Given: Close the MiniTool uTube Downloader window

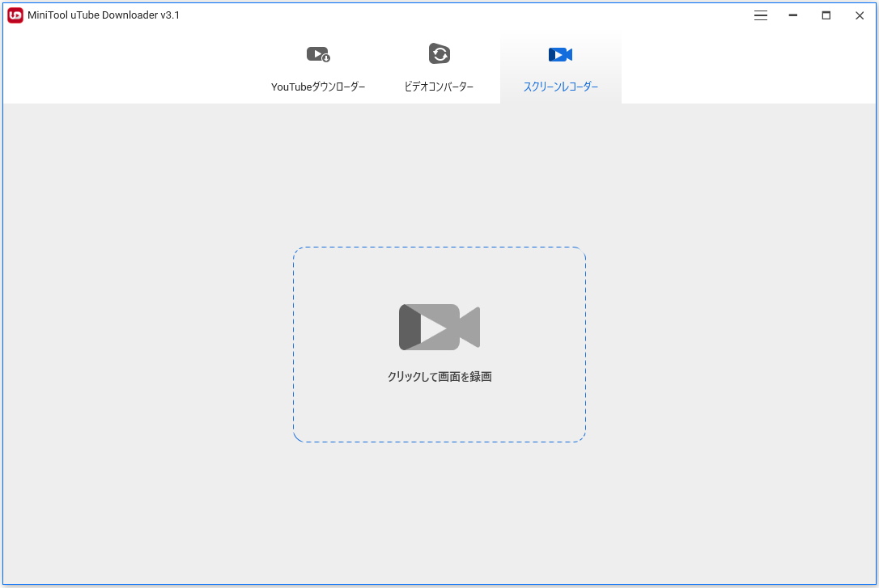Looking at the screenshot, I should point(860,15).
